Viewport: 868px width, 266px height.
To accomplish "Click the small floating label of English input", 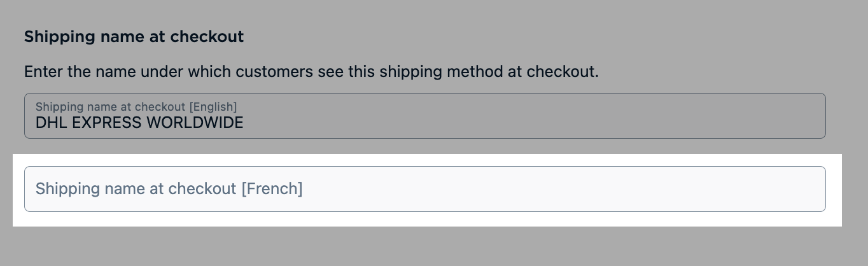I will coord(136,106).
